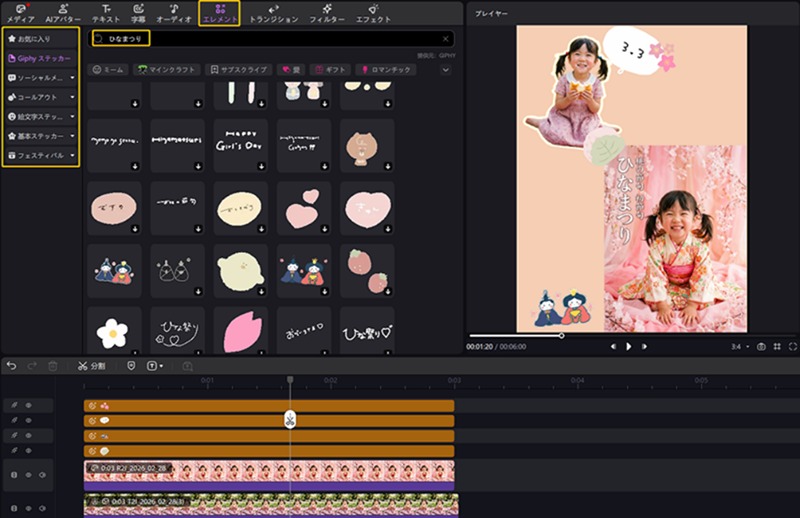Click the timeline playhead handle
Viewport: 800px width, 518px height.
pos(290,380)
